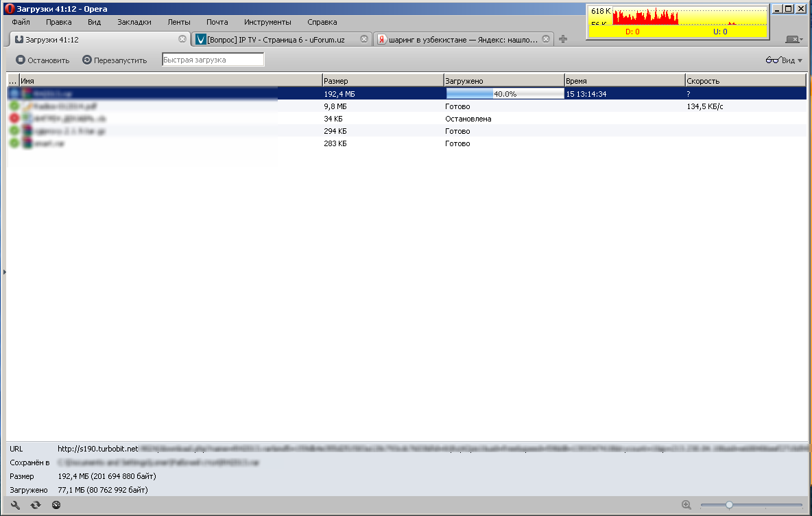Expand the side panel with left edge arrow

click(4, 272)
